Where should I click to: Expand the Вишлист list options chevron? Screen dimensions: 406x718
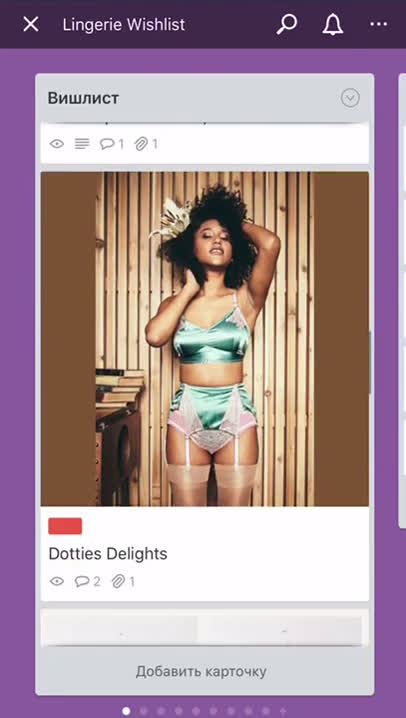click(350, 98)
